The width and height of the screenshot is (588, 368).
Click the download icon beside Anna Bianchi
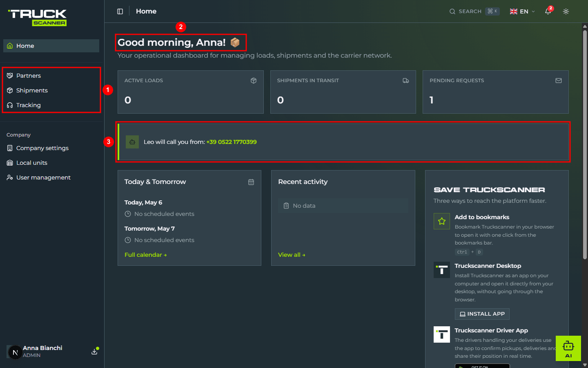[x=94, y=352]
